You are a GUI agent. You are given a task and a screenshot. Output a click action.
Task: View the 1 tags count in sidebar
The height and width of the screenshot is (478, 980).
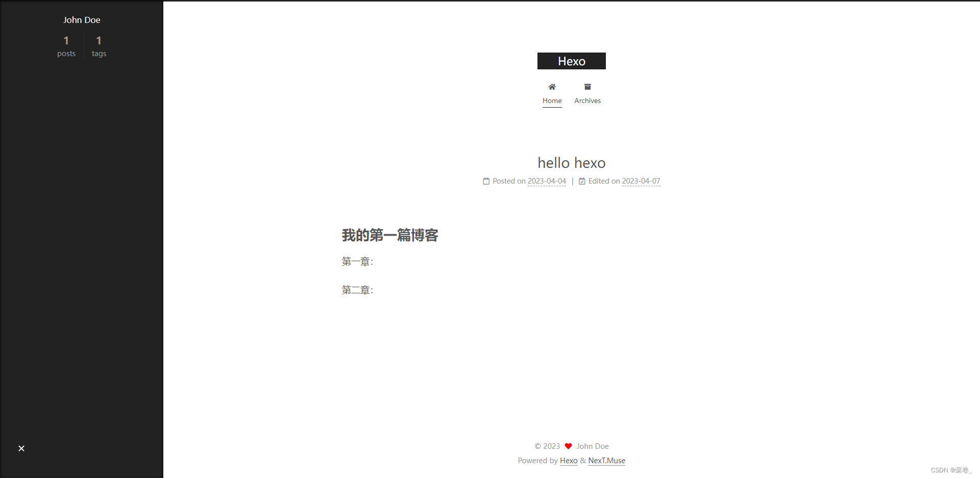click(99, 46)
